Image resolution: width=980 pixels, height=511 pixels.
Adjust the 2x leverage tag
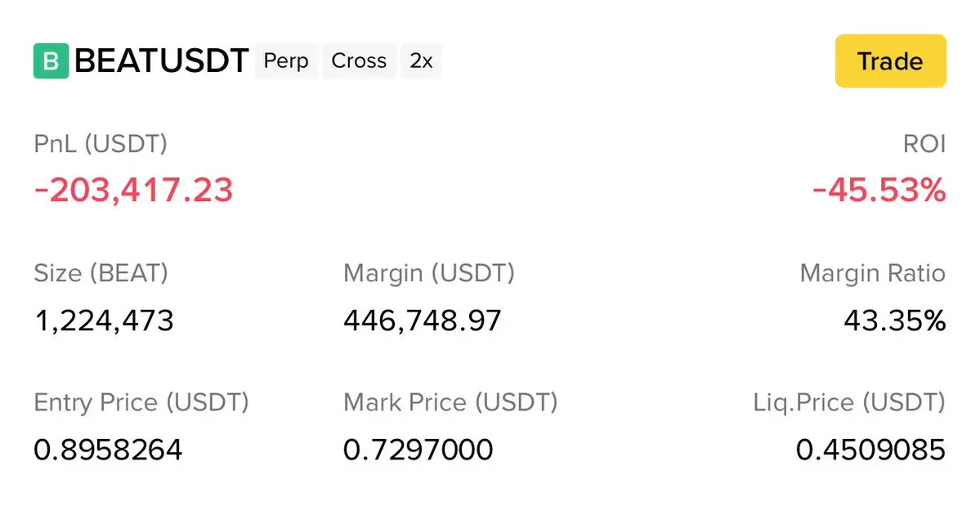(x=421, y=61)
